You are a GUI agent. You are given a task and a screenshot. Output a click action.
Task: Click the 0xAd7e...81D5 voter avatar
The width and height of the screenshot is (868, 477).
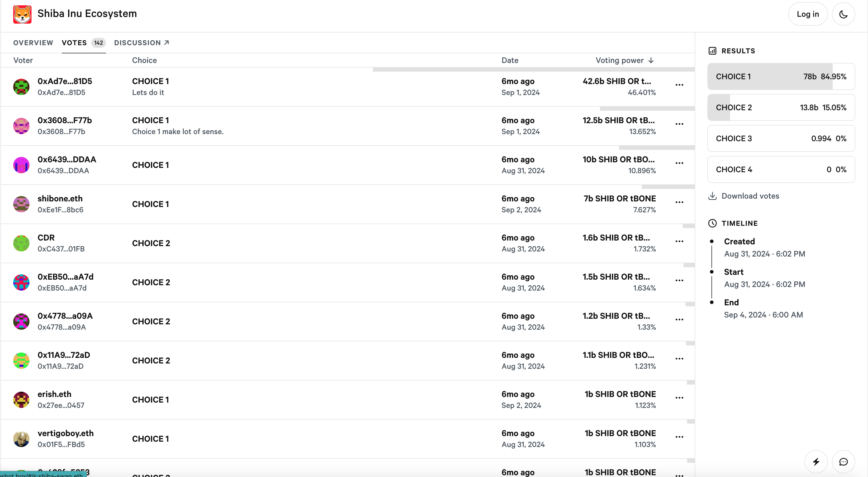coord(21,87)
